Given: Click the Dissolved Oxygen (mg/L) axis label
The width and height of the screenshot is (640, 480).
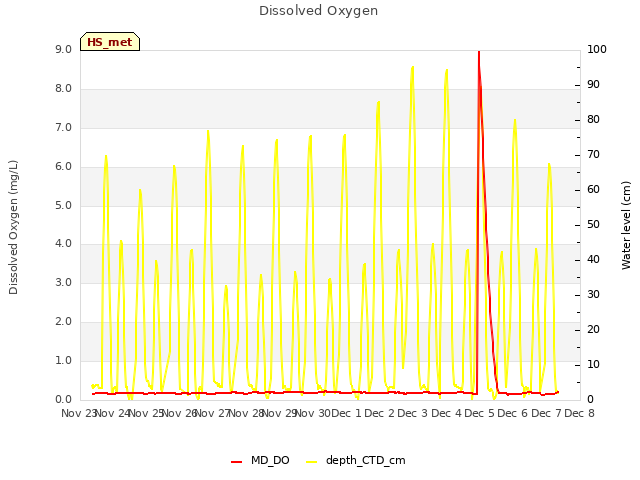Looking at the screenshot, I should click(x=13, y=227).
